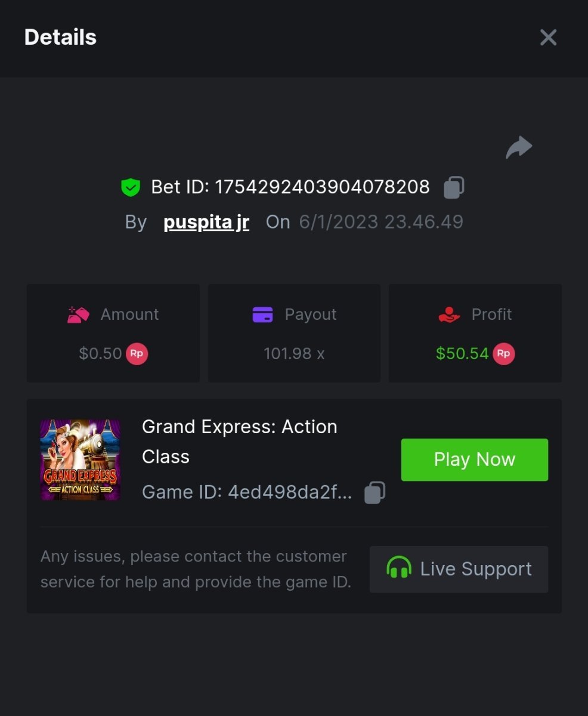The width and height of the screenshot is (588, 716).
Task: Click the red Profit hand icon
Action: (449, 314)
